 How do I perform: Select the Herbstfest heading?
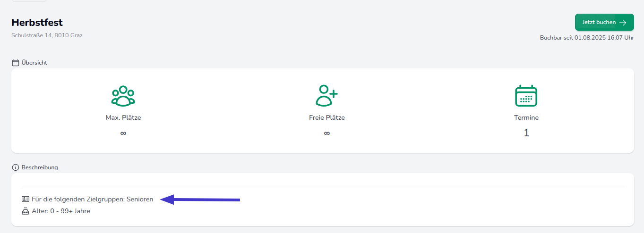point(37,23)
